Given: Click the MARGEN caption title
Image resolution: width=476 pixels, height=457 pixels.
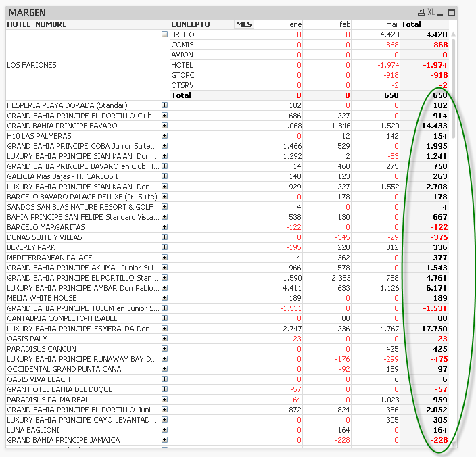Looking at the screenshot, I should coord(27,12).
